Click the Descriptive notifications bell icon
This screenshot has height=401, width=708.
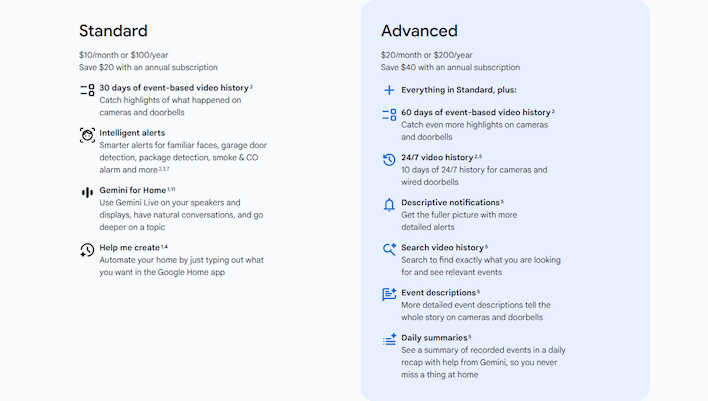[389, 204]
